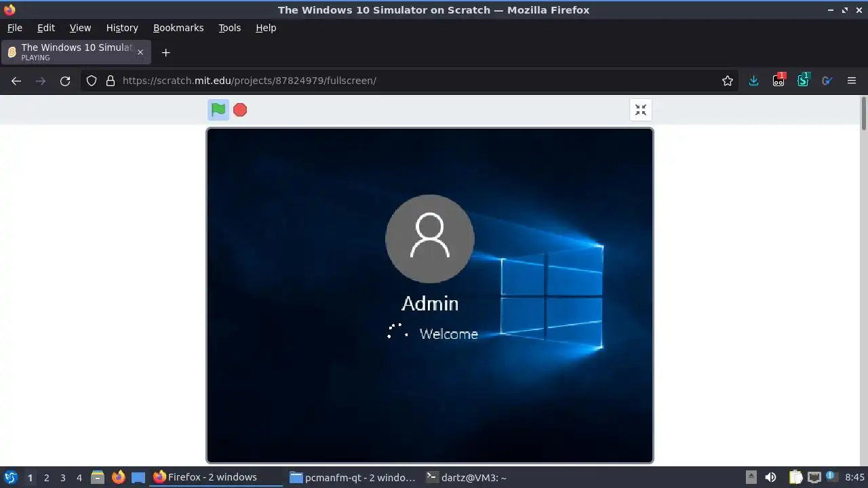The height and width of the screenshot is (488, 868).
Task: Launch file manager from taskbar quicklaunch
Action: pyautogui.click(x=98, y=477)
